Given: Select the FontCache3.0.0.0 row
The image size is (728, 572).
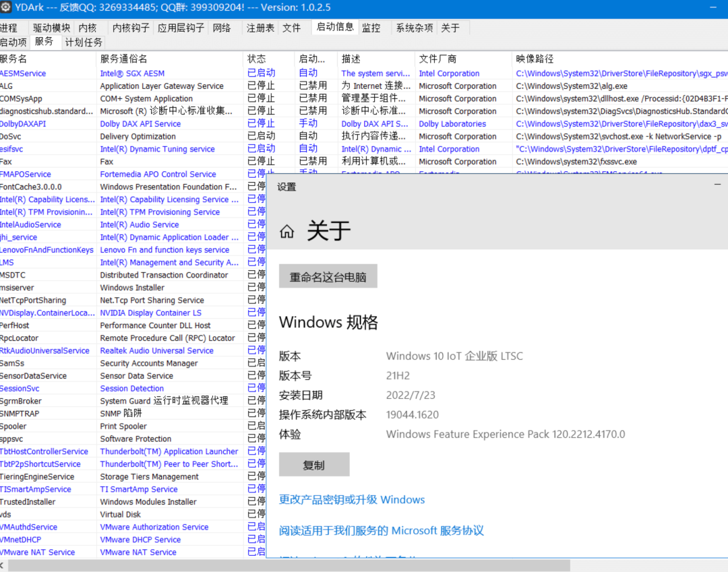Looking at the screenshot, I should point(133,187).
